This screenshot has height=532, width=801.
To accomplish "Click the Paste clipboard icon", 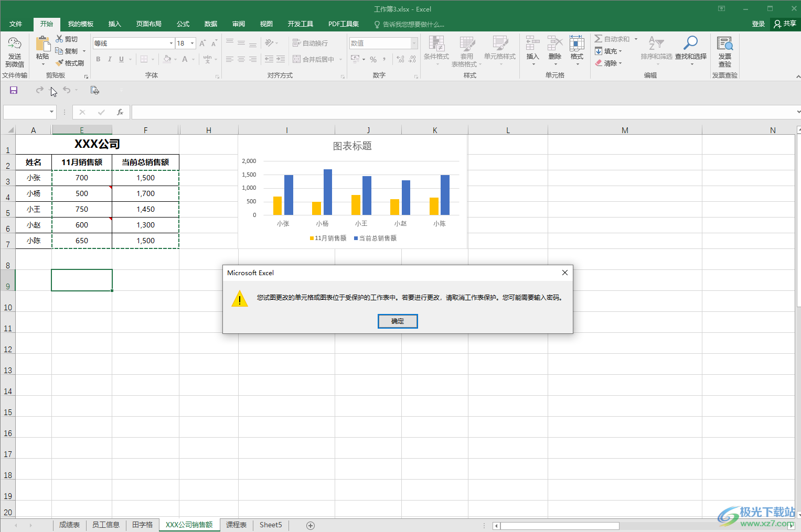I will pos(42,44).
